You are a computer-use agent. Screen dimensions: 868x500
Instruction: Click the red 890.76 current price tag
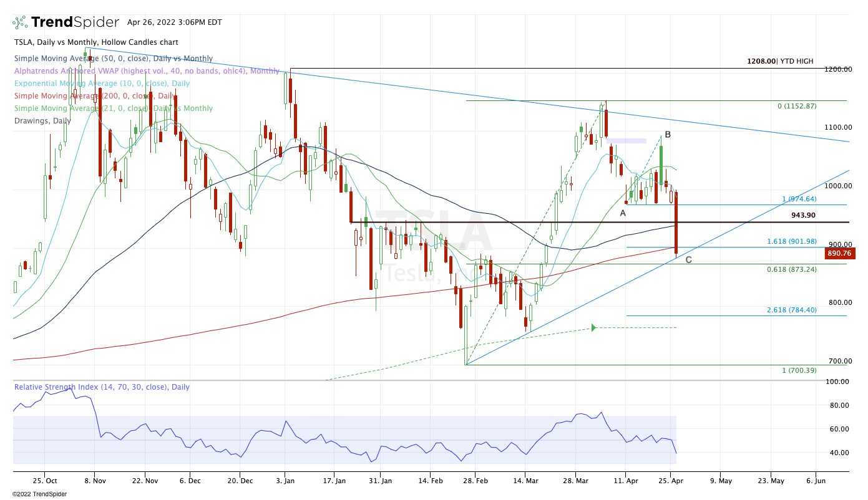pyautogui.click(x=840, y=254)
